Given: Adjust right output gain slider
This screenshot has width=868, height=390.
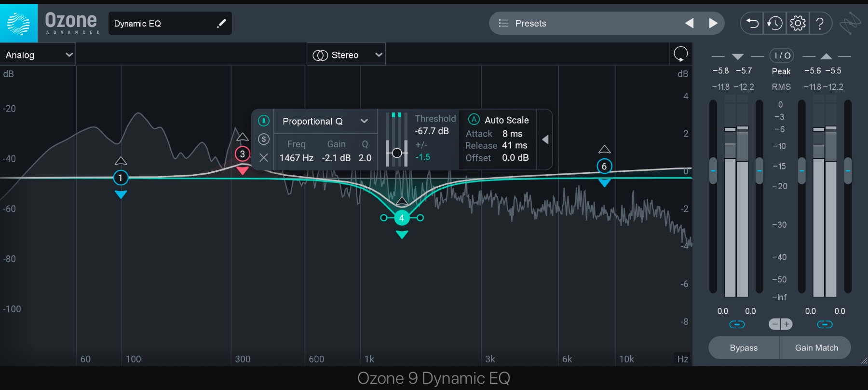Looking at the screenshot, I should click(848, 170).
